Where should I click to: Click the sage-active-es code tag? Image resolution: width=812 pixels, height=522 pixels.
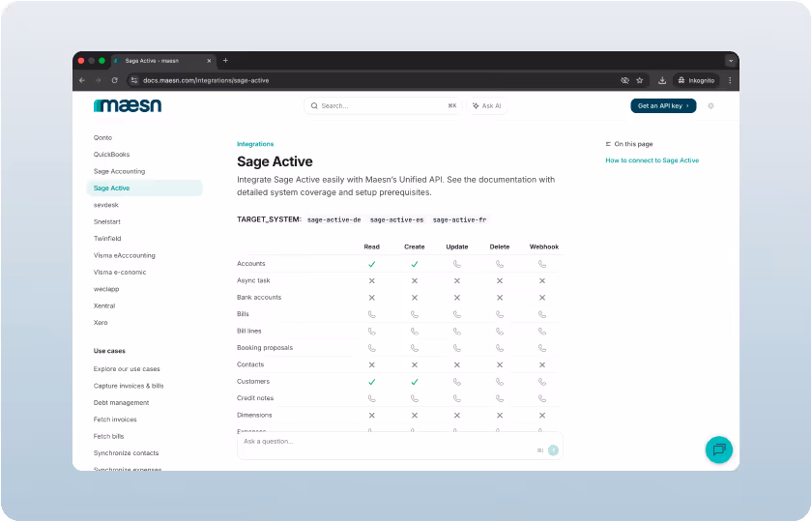396,220
